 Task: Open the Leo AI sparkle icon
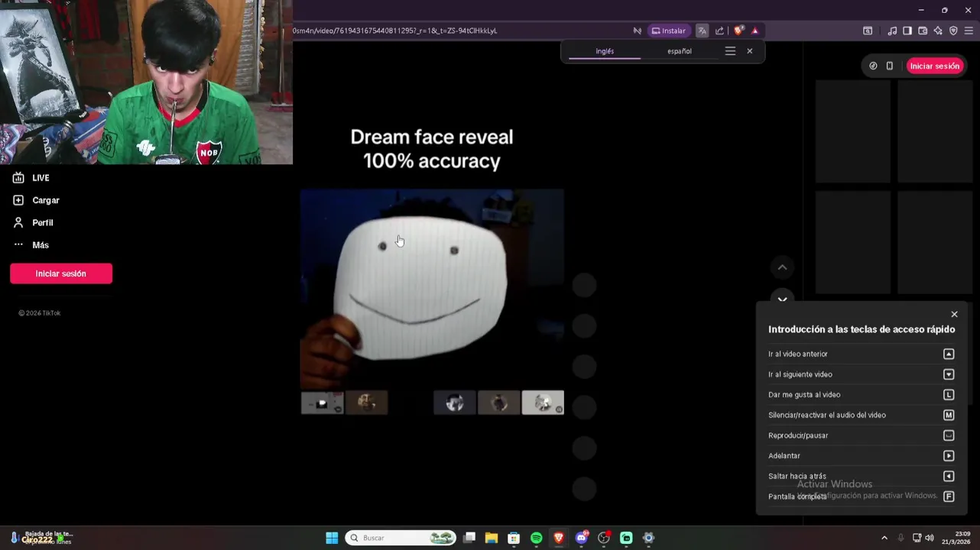[x=938, y=31]
